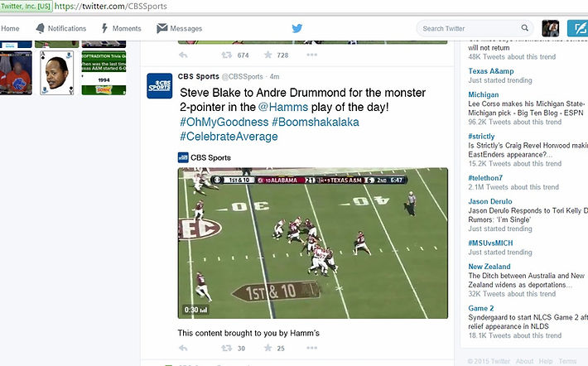Like the tweet showing 728 stars
This screenshot has width=588, height=366.
coord(267,55)
